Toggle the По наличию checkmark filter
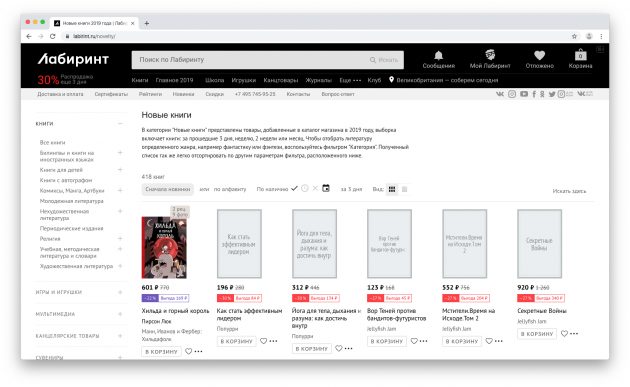This screenshot has height=387, width=630. 294,188
